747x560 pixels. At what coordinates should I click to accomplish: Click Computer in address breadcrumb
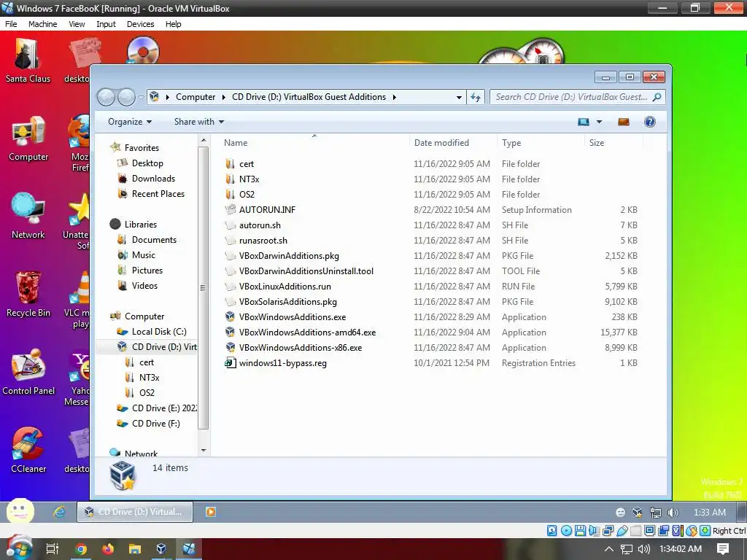pyautogui.click(x=196, y=97)
